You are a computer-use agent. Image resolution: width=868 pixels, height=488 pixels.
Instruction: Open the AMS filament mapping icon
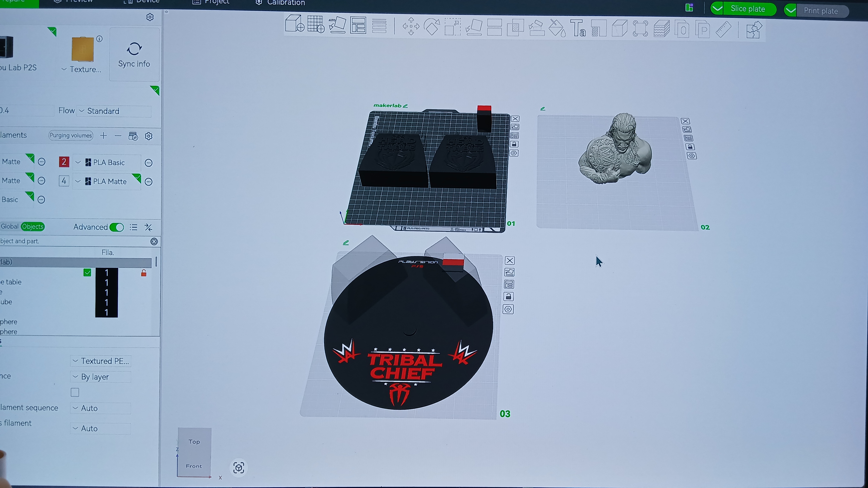133,136
